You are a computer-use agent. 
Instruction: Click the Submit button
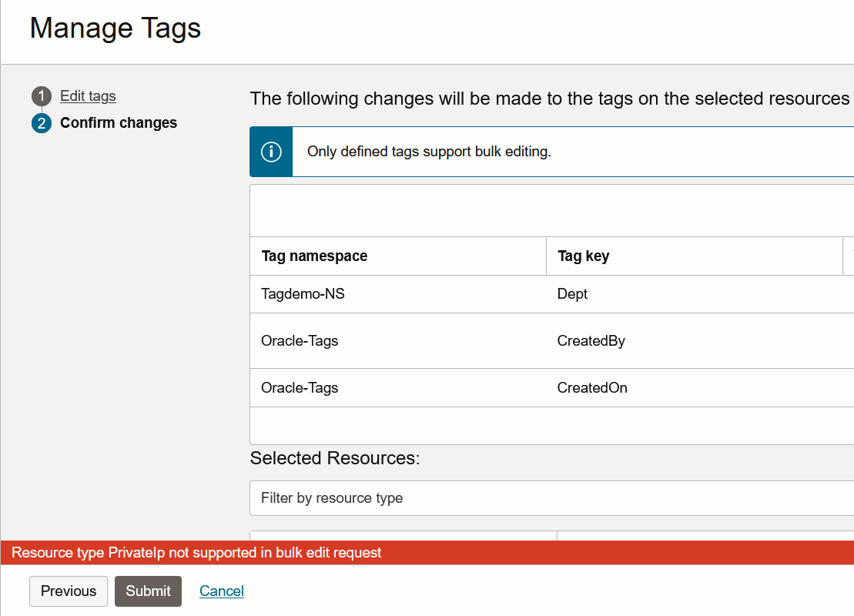pos(148,591)
